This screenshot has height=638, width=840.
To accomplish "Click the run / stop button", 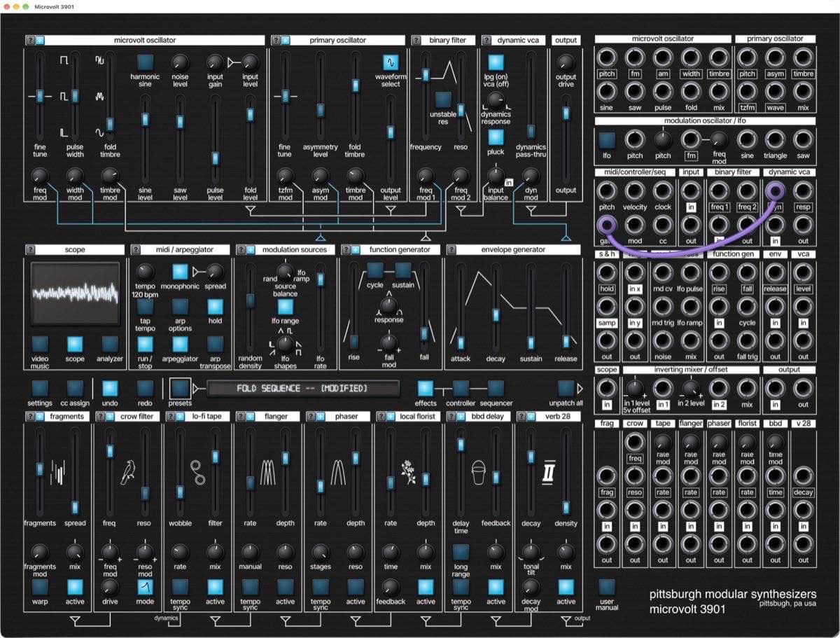I will pyautogui.click(x=145, y=343).
